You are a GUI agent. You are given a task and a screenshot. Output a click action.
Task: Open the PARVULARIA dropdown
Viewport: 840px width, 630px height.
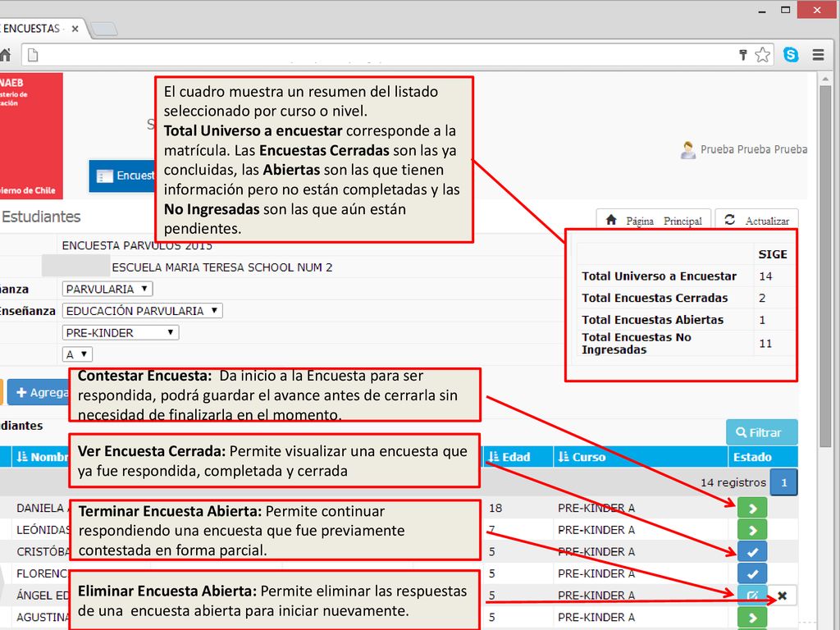click(107, 289)
